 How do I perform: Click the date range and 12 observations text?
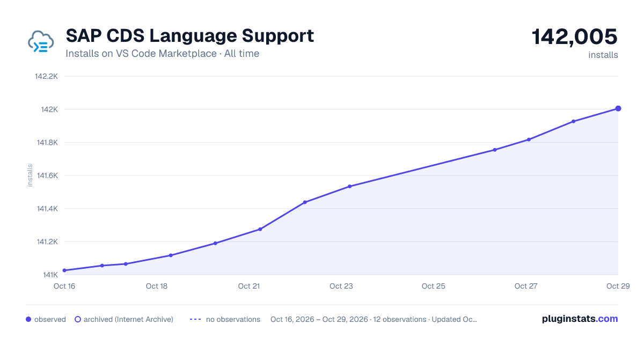(x=374, y=319)
